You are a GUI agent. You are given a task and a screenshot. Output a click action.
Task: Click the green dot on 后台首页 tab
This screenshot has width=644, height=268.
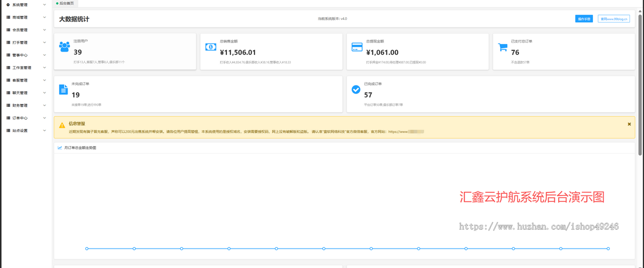point(57,3)
